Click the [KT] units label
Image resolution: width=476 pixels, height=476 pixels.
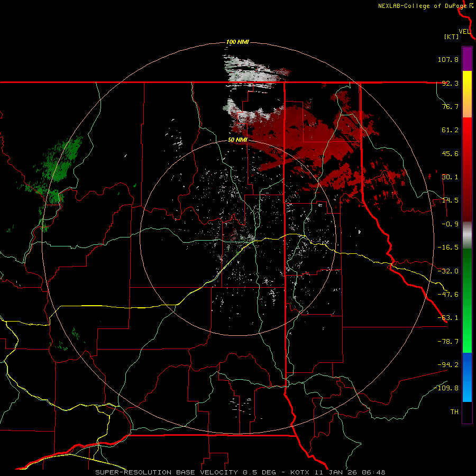tap(452, 36)
